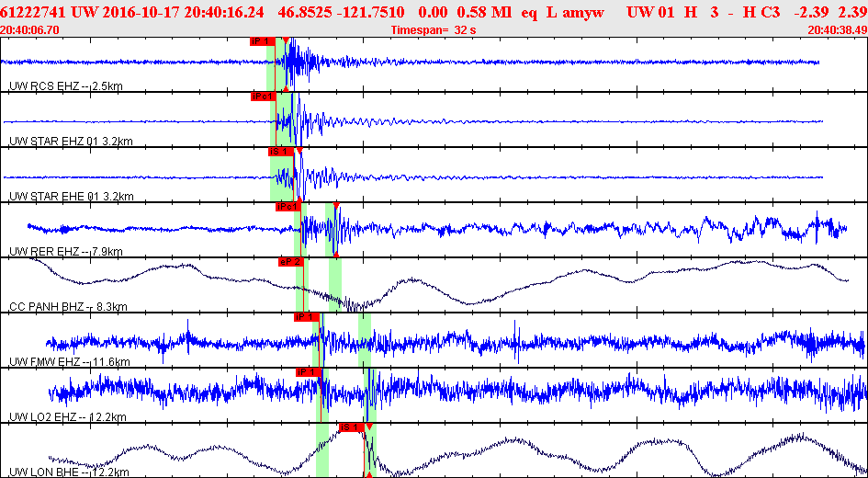Click the red triangle at top of STAR EHE panel
The width and height of the screenshot is (868, 478).
point(299,151)
